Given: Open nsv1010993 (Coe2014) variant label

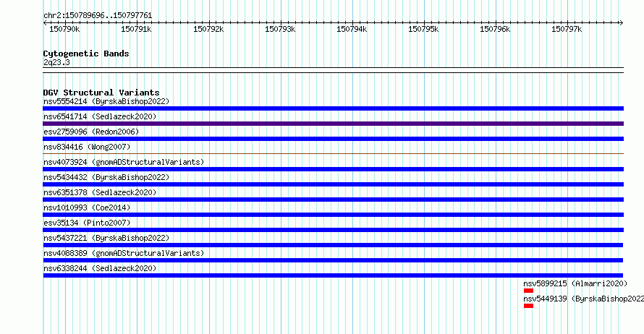Looking at the screenshot, I should click(x=87, y=207).
